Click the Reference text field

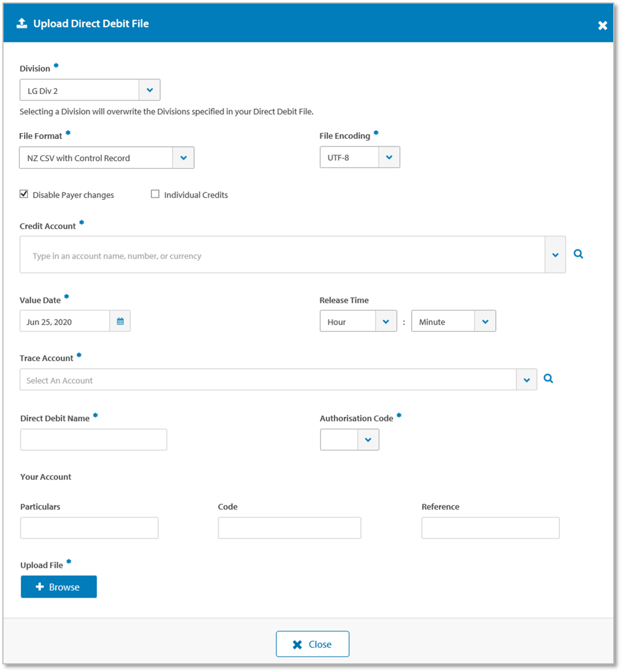(x=490, y=528)
